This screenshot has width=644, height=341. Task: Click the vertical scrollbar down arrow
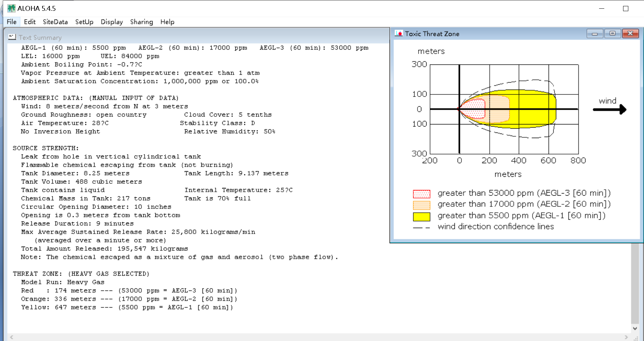point(635,328)
